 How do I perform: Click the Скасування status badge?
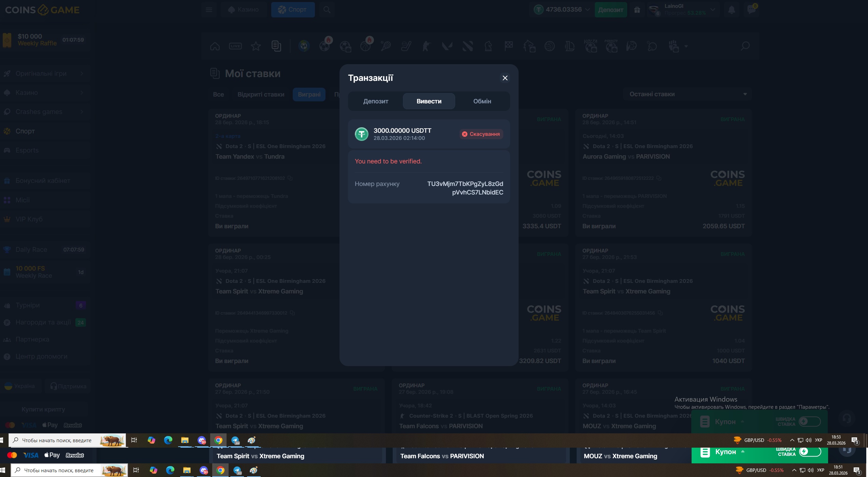[x=481, y=134]
